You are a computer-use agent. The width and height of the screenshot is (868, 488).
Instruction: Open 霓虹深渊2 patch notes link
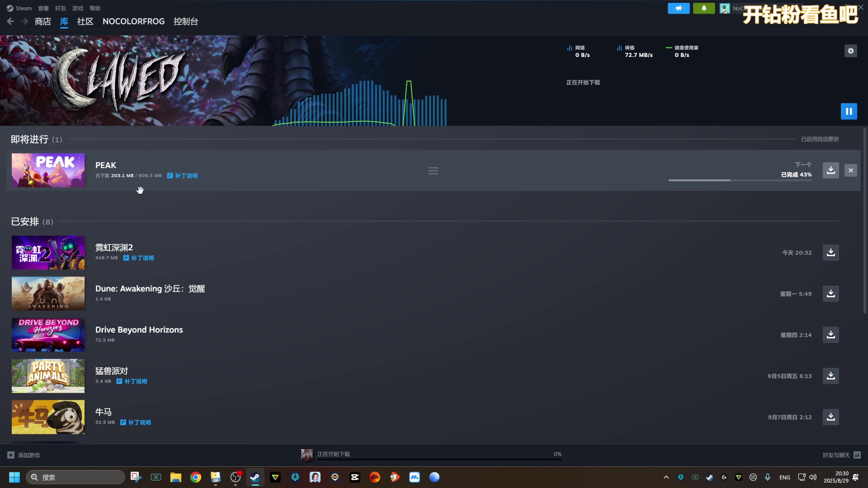pyautogui.click(x=138, y=258)
